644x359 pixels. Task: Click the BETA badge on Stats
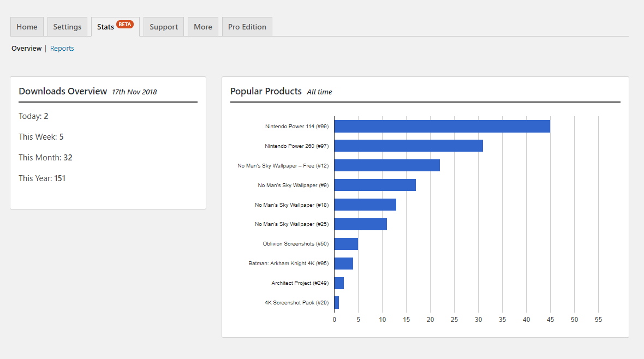[x=125, y=25]
